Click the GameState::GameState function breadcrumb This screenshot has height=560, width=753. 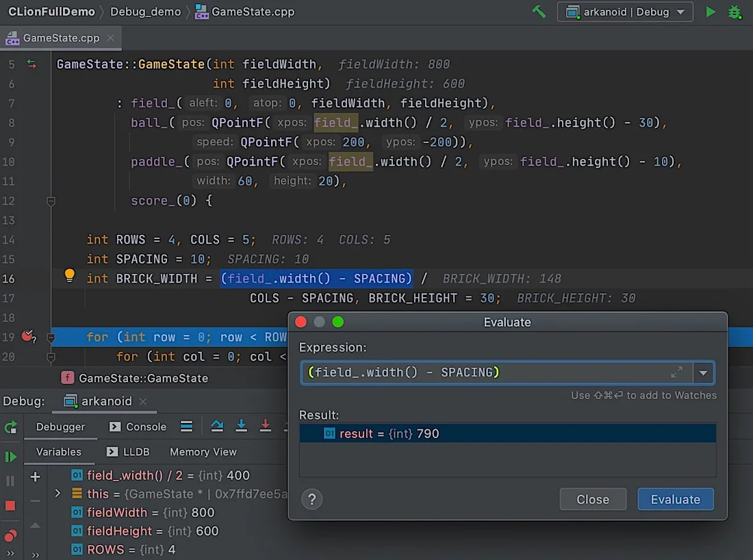(136, 378)
